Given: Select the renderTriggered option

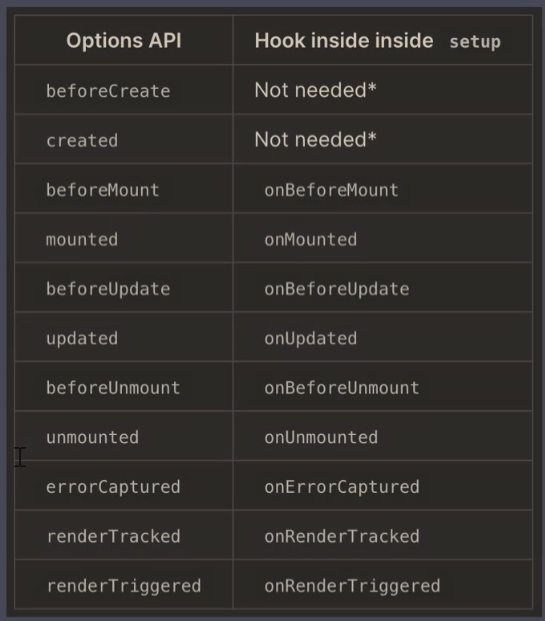Looking at the screenshot, I should (x=124, y=586).
